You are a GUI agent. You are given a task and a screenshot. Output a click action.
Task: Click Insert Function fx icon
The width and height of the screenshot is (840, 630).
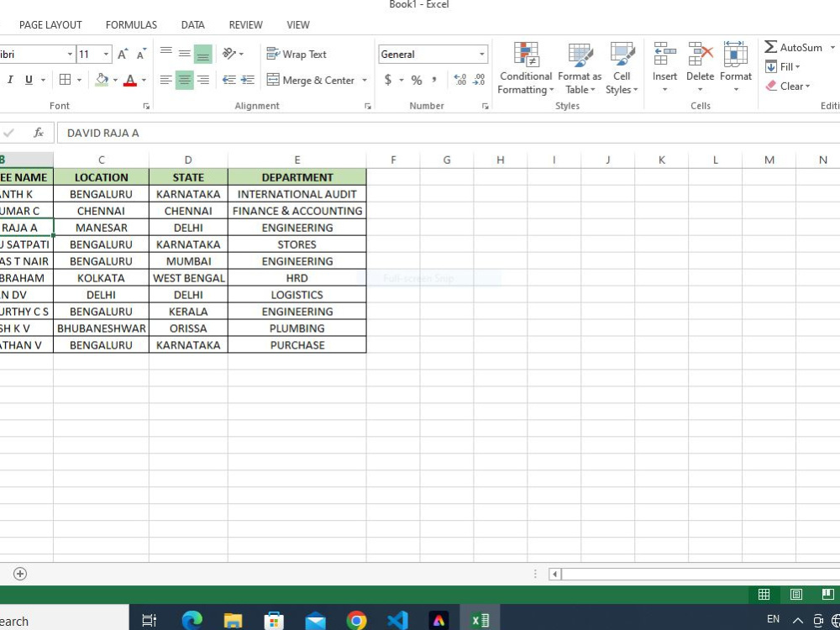click(39, 133)
